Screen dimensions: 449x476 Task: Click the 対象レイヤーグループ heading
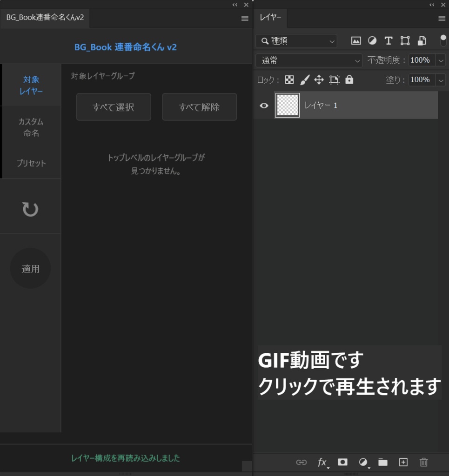[103, 76]
